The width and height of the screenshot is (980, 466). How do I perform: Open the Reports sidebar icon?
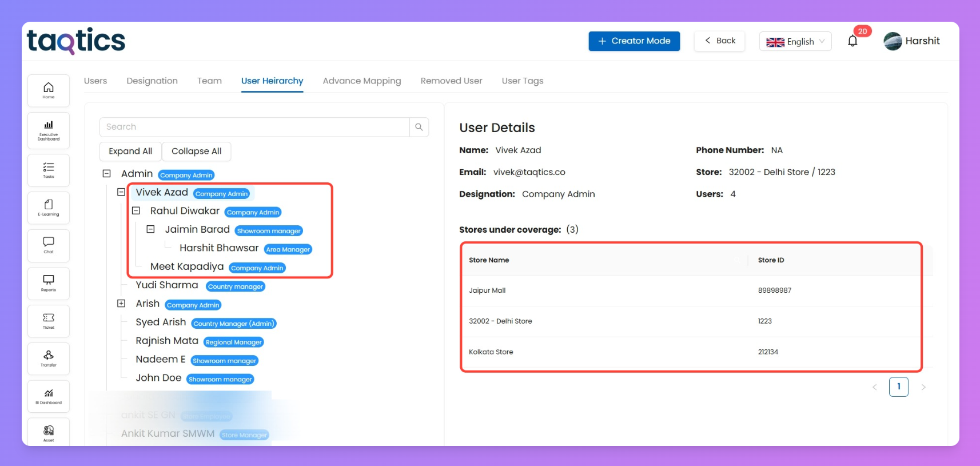(x=49, y=283)
